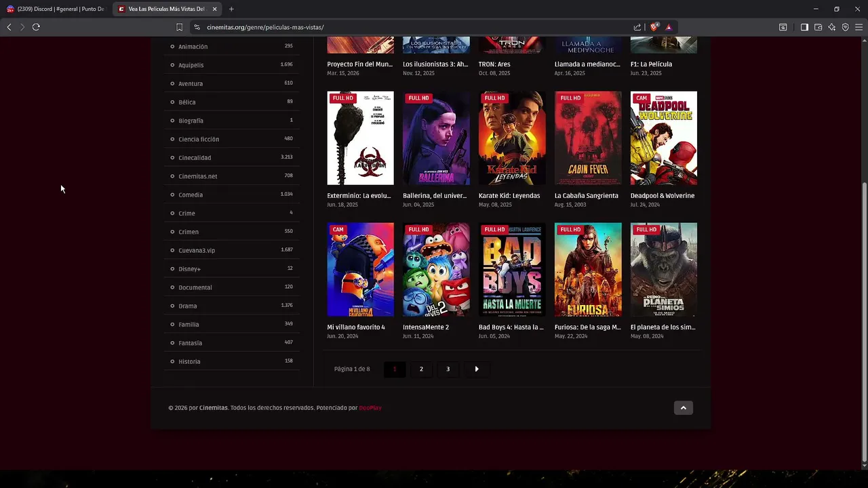868x488 pixels.
Task: Open the Brave Rewards triangle icon
Action: [x=669, y=27]
